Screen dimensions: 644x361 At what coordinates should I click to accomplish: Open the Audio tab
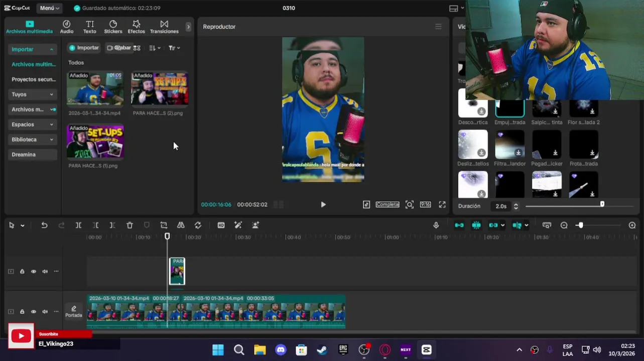[x=67, y=27]
